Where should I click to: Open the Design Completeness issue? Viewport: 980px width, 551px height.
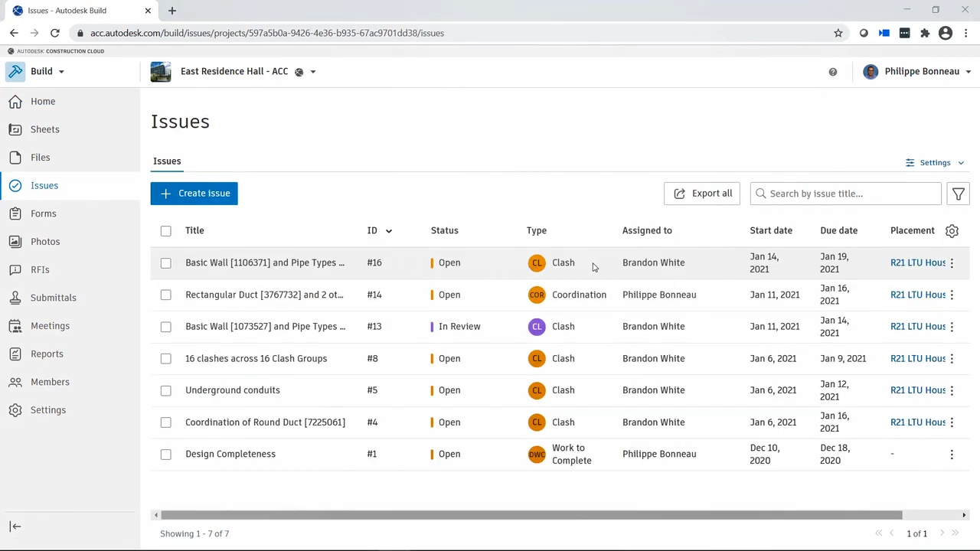click(230, 454)
